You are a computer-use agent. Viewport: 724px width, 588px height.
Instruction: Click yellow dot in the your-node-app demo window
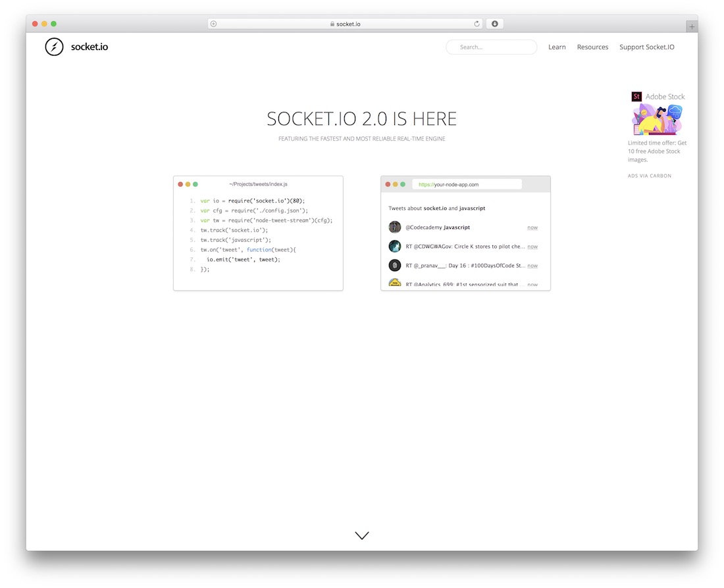click(396, 184)
